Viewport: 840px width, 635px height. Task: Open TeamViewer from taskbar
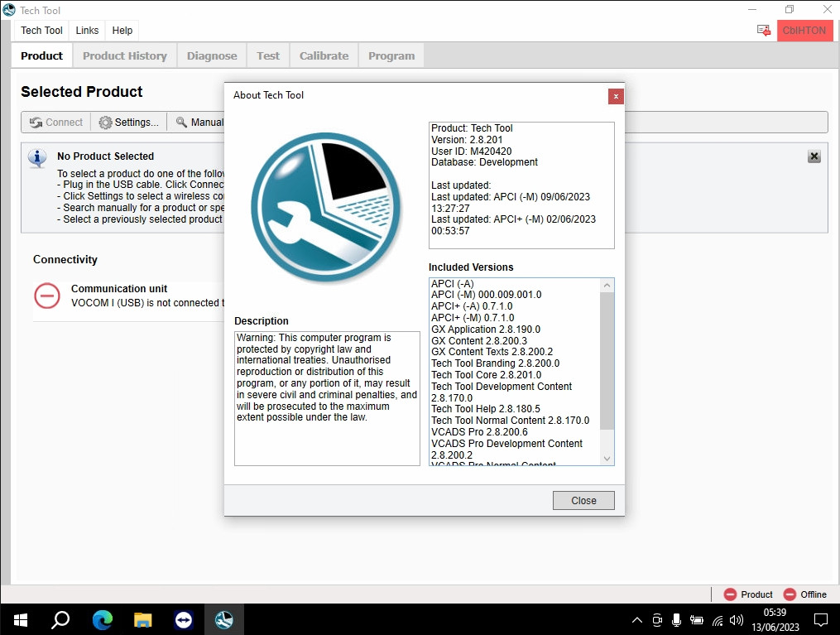click(183, 620)
